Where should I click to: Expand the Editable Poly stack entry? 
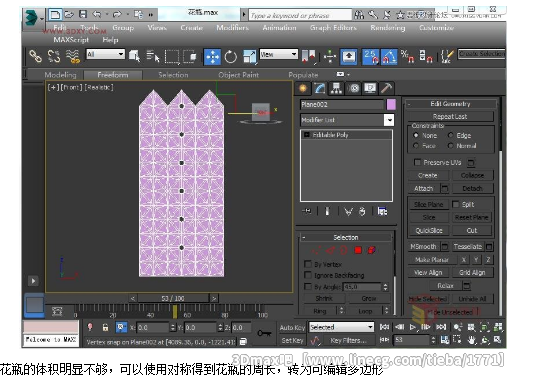[x=307, y=135]
